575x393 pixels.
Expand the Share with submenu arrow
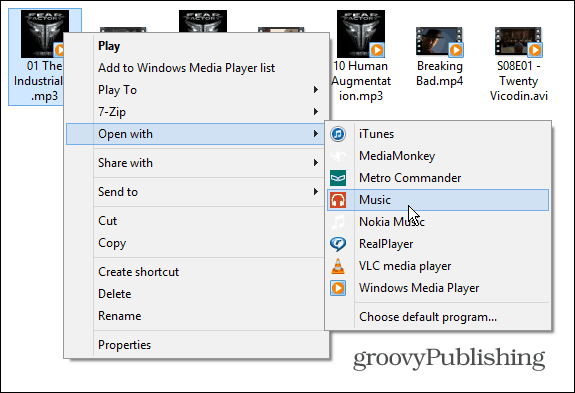(x=316, y=163)
